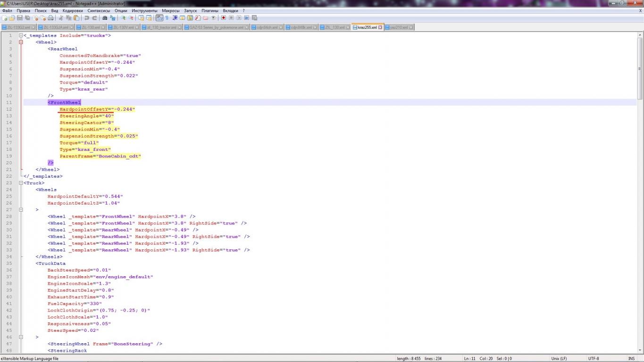Image resolution: width=644 pixels, height=362 pixels.
Task: Click UTF-8 encoding in status bar
Action: 593,359
